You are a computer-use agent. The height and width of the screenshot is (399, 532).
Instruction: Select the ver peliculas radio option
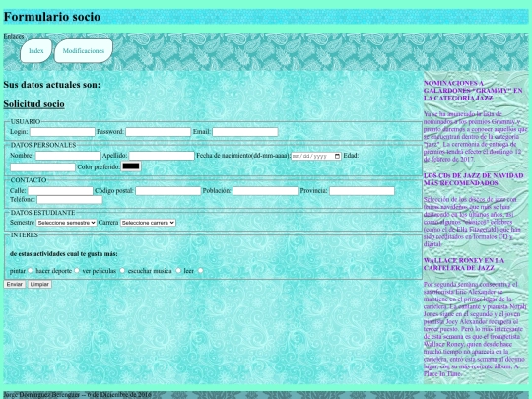(x=122, y=270)
